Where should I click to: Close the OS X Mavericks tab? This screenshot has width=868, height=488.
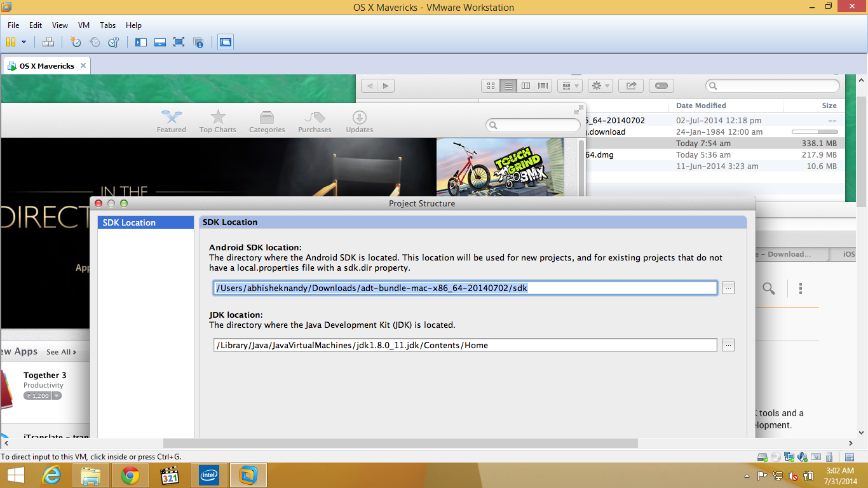[x=83, y=66]
